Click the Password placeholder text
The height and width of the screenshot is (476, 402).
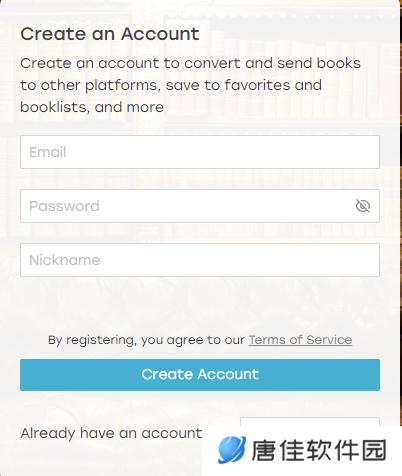pos(64,206)
